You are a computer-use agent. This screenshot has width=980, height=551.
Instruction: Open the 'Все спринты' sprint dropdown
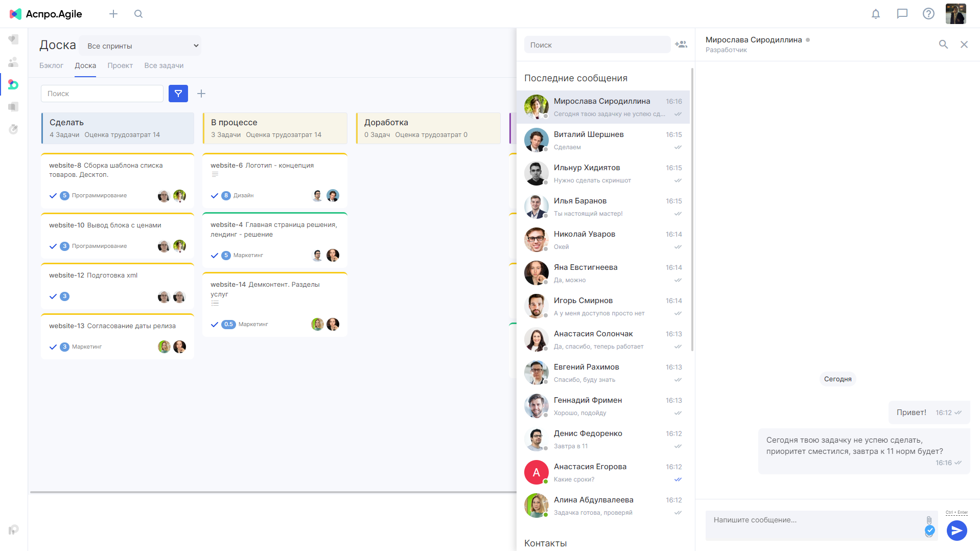pos(142,46)
